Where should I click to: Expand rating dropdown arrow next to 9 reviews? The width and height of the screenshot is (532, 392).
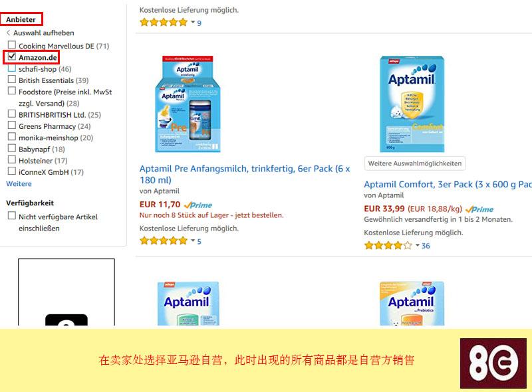193,22
